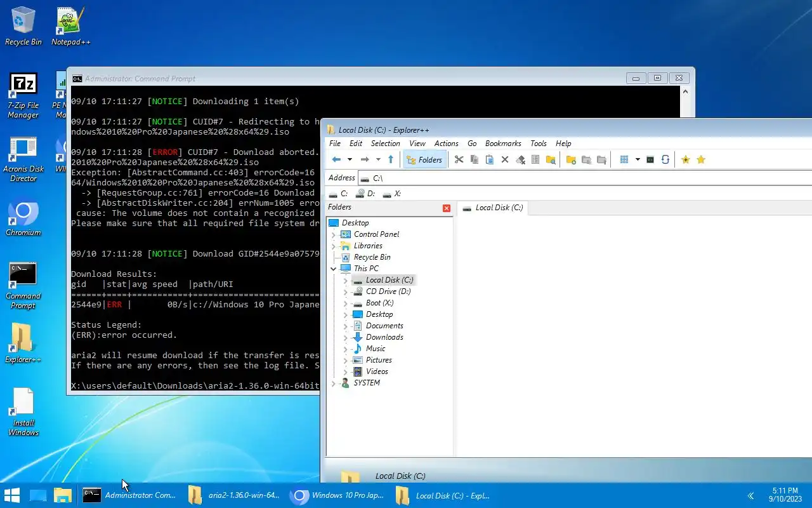Screen dimensions: 812x508
Task: Open the Selection menu
Action: [x=386, y=144]
